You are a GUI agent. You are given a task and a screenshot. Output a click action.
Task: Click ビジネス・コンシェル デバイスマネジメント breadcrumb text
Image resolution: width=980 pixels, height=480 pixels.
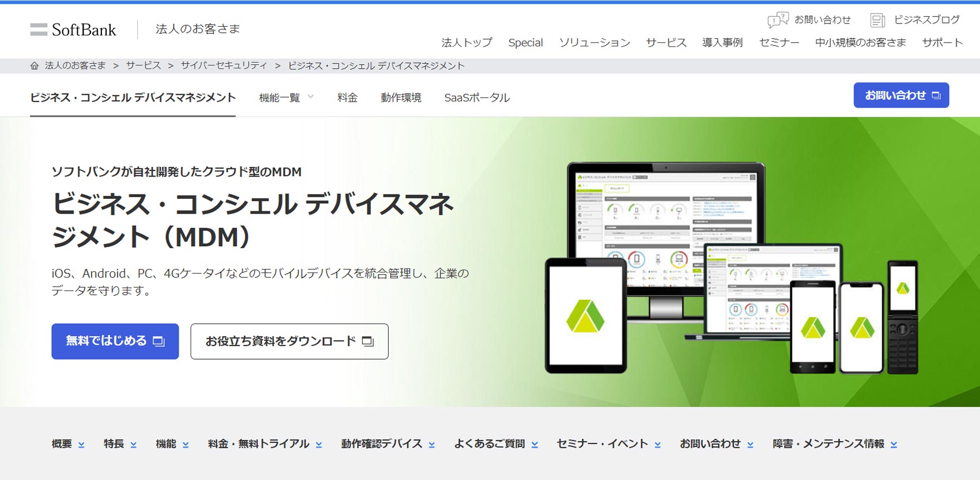click(x=376, y=65)
